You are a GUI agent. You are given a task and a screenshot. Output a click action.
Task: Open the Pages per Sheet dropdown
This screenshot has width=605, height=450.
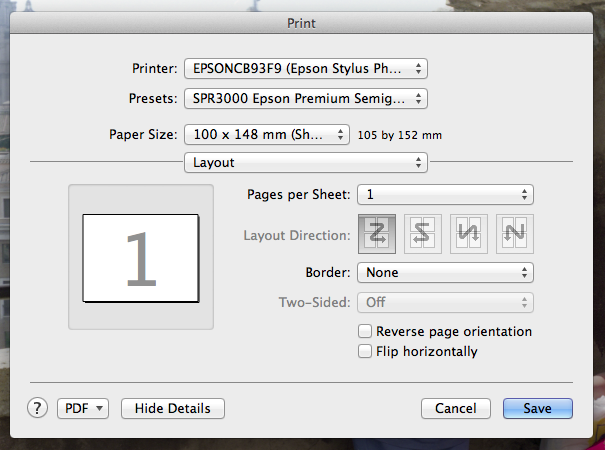446,194
